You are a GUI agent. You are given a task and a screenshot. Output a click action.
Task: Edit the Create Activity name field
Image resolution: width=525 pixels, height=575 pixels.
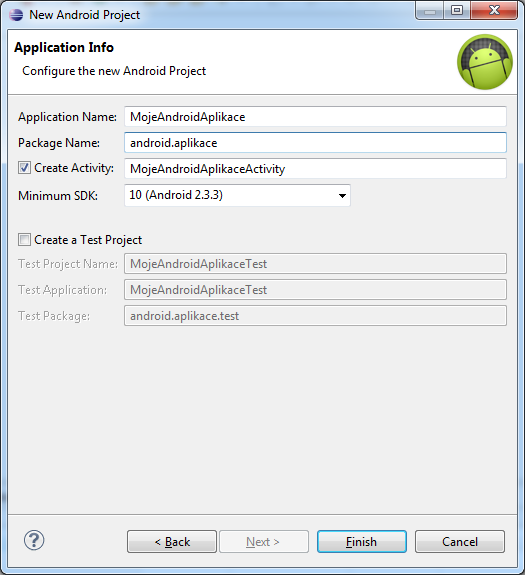[315, 169]
